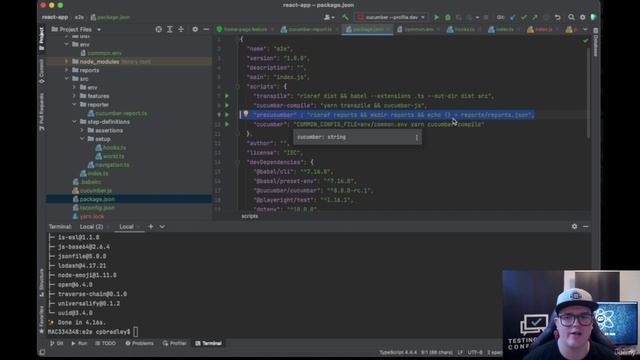Open the Commit tool window side tab
Image resolution: width=640 pixels, height=360 pixels.
click(x=42, y=71)
